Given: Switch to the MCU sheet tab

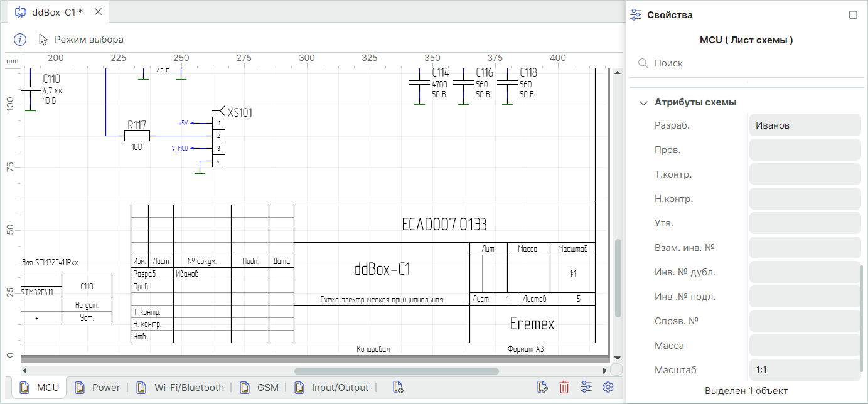Looking at the screenshot, I should click(x=40, y=388).
